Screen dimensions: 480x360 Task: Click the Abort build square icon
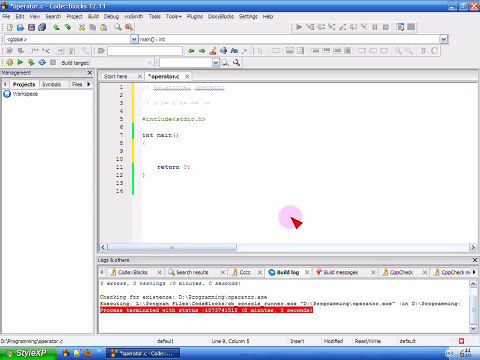53,62
